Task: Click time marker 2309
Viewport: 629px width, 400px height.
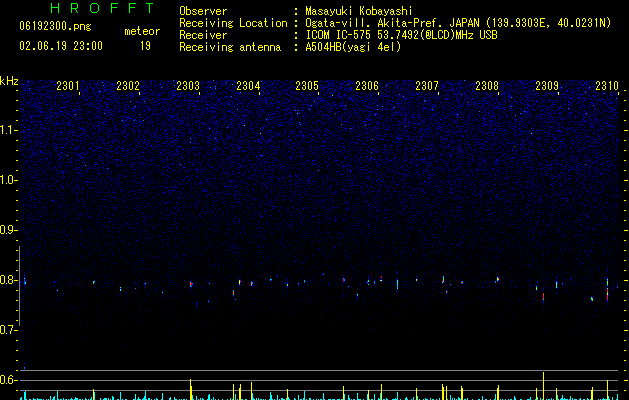Action: click(x=547, y=86)
